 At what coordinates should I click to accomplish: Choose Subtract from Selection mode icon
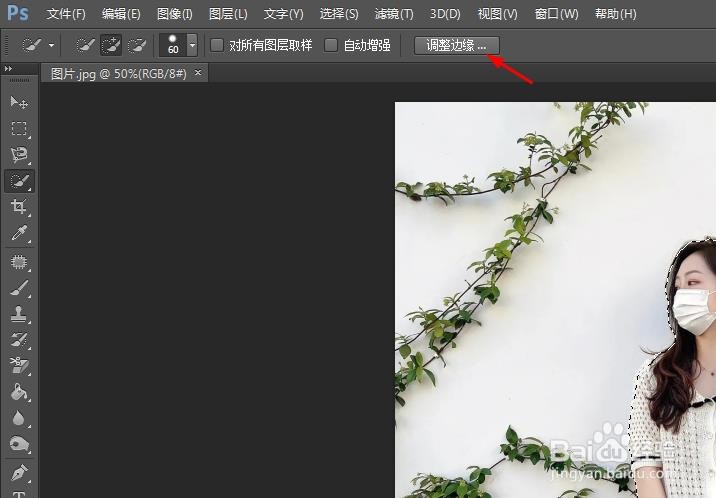pyautogui.click(x=137, y=45)
